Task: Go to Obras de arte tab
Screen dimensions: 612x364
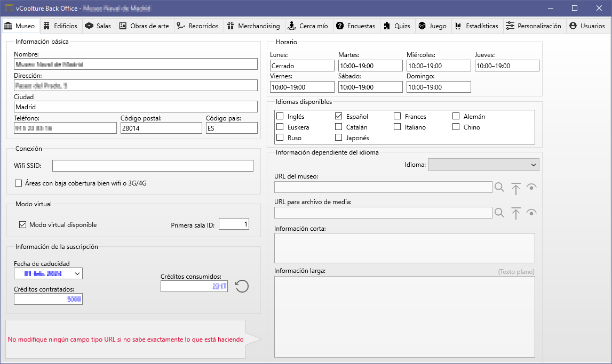Action: (x=144, y=26)
